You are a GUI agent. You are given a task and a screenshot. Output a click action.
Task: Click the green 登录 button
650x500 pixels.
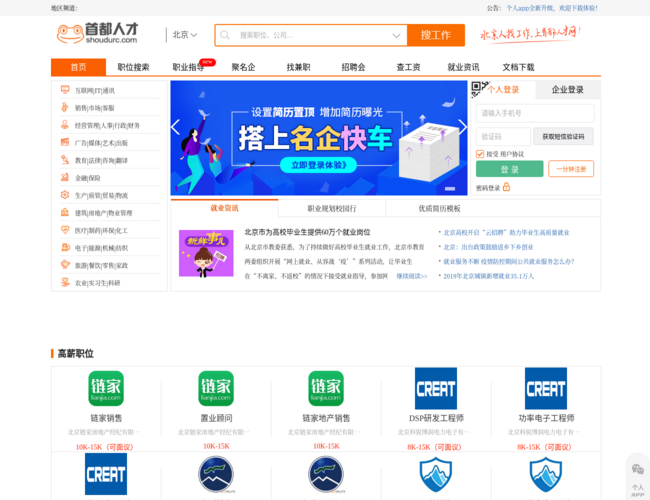click(x=509, y=169)
